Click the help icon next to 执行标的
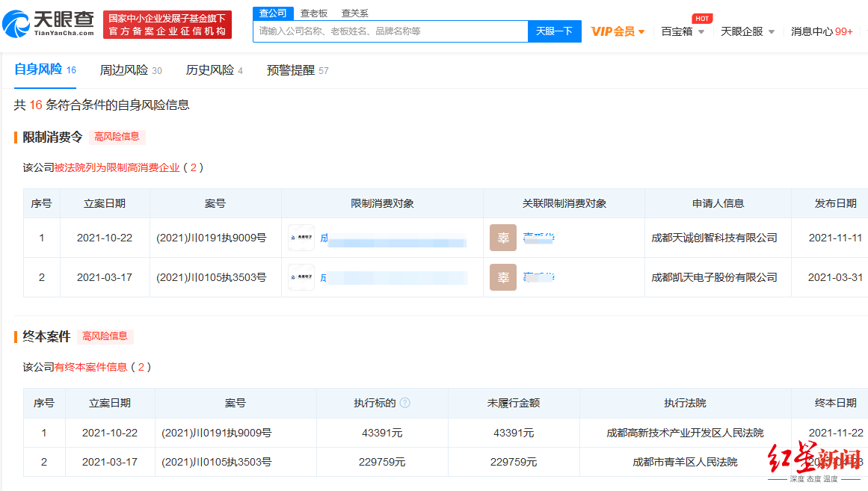The height and width of the screenshot is (491, 868). (x=405, y=403)
